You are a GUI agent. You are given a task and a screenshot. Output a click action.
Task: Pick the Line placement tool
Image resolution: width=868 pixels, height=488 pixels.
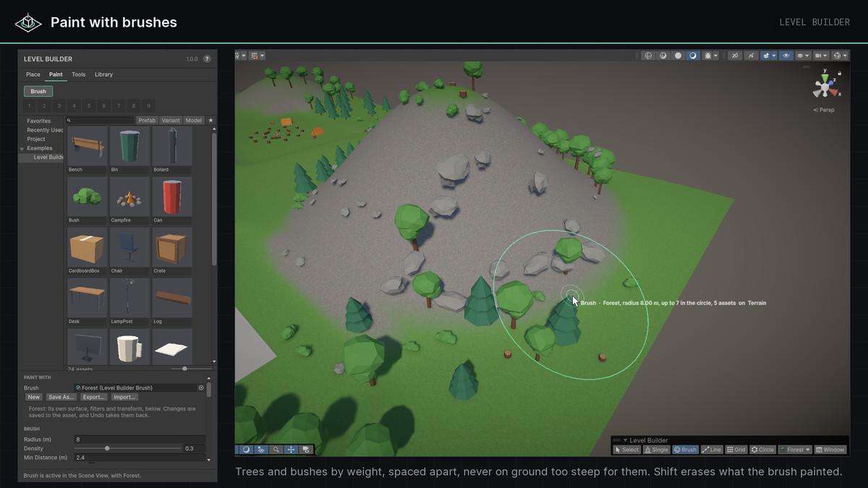click(x=712, y=450)
